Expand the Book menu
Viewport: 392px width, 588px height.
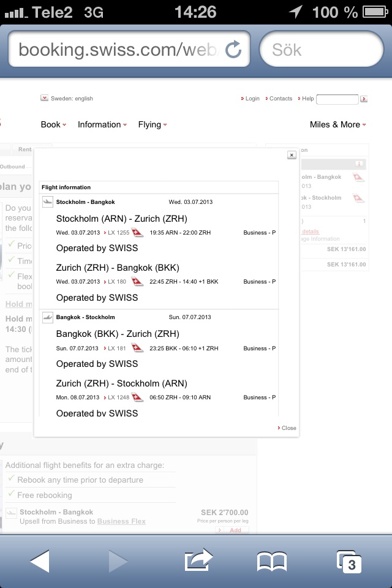tap(53, 124)
